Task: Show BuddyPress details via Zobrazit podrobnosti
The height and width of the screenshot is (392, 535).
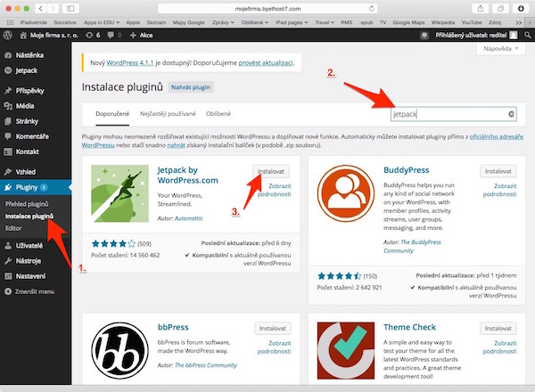Action: (500, 190)
